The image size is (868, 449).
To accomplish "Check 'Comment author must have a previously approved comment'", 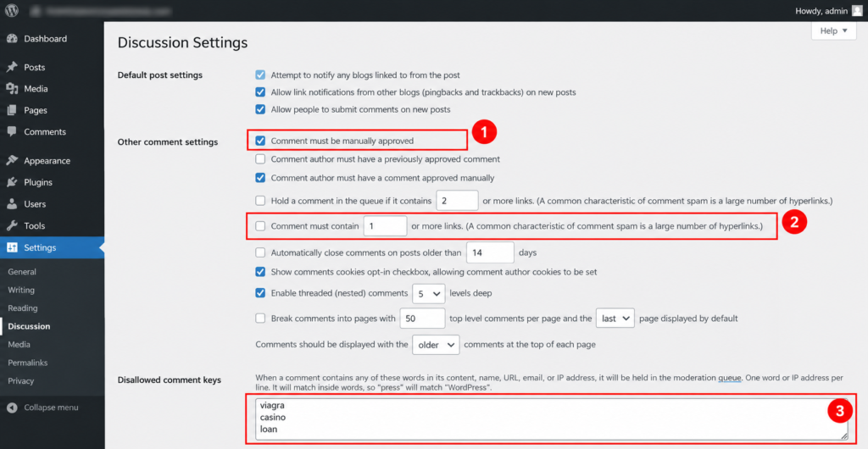I will click(260, 159).
